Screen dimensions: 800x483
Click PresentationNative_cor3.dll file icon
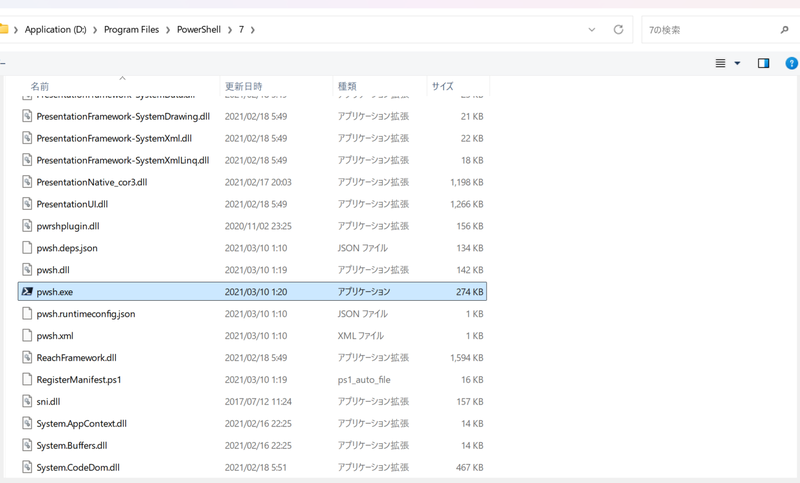(27, 182)
